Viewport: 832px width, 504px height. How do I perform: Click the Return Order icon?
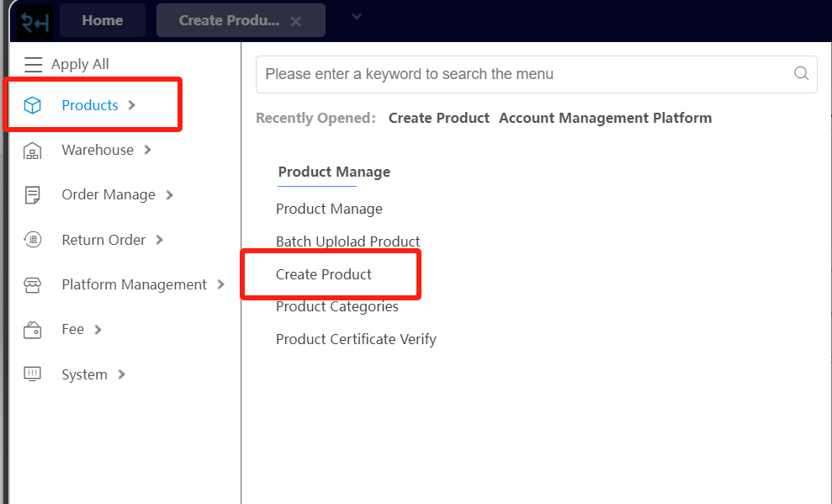coord(32,239)
